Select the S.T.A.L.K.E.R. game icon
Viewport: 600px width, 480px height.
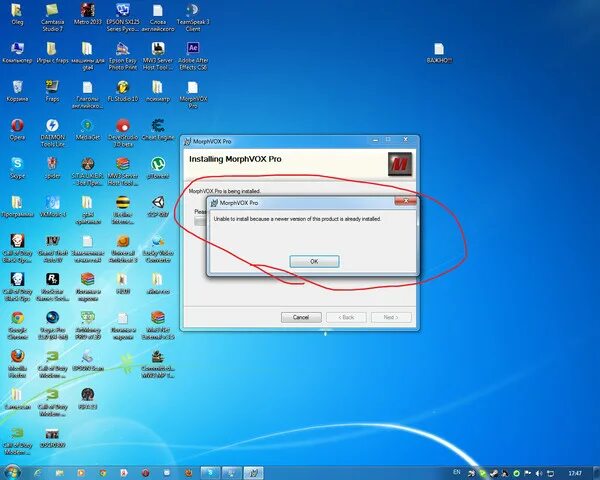pyautogui.click(x=88, y=171)
